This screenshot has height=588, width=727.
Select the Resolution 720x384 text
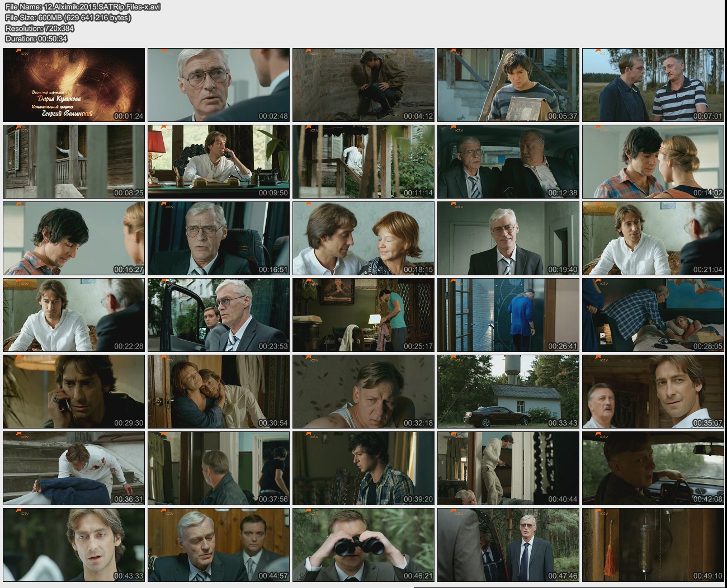click(x=39, y=29)
